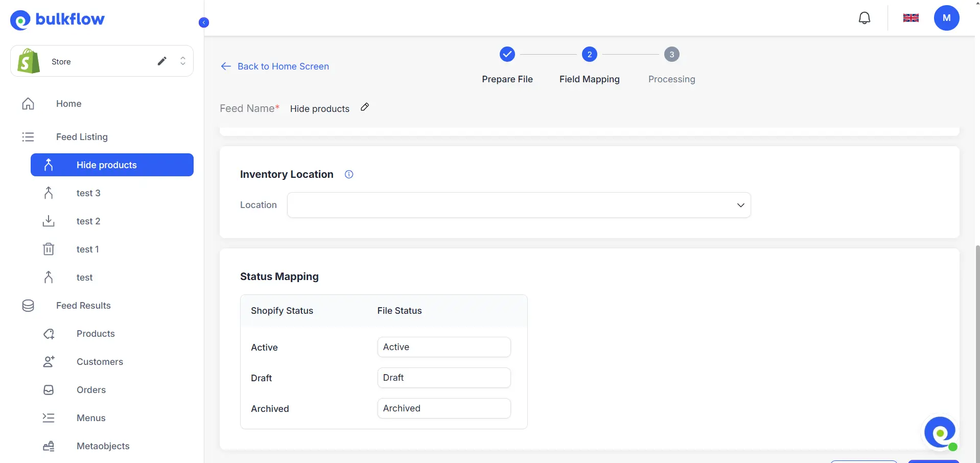Edit the Store name using the pencil icon

tap(162, 61)
